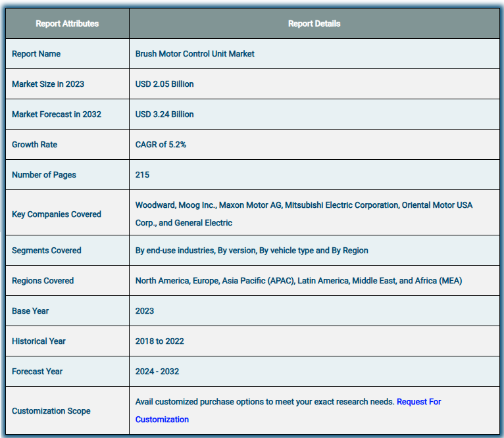Select the USD 2.05 Billion value
The width and height of the screenshot is (504, 438).
[x=164, y=84]
